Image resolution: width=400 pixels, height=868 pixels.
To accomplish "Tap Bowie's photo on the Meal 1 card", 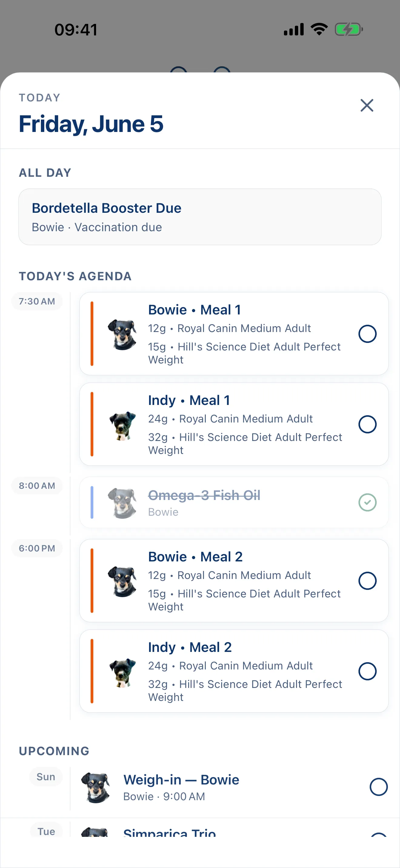I will (x=122, y=334).
